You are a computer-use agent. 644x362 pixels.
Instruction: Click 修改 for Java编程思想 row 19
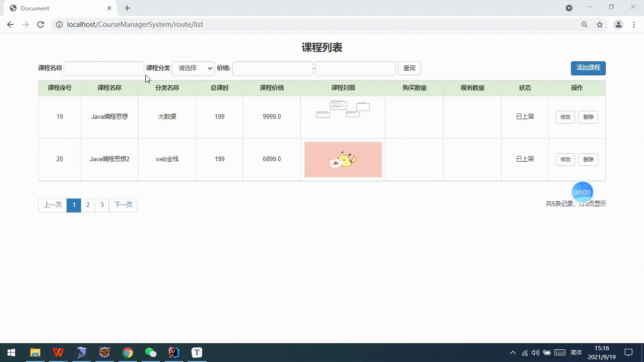coord(565,117)
